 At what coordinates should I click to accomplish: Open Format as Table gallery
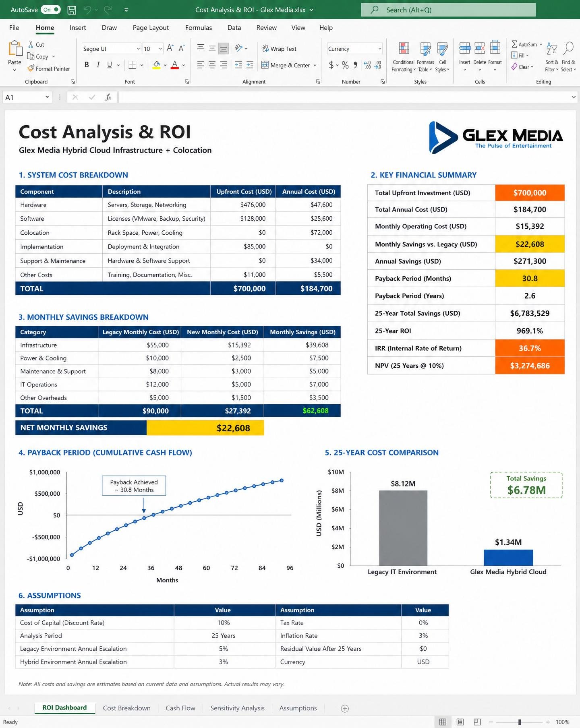pyautogui.click(x=425, y=57)
